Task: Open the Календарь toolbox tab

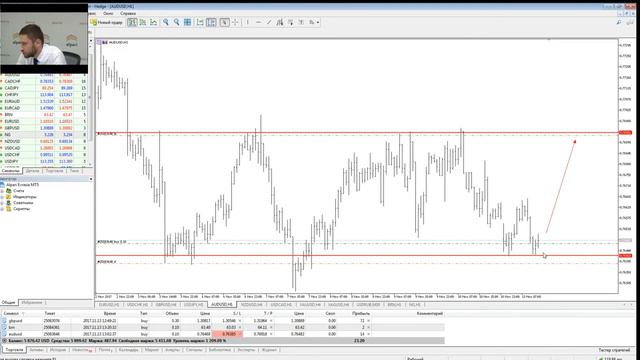Action: [129, 350]
